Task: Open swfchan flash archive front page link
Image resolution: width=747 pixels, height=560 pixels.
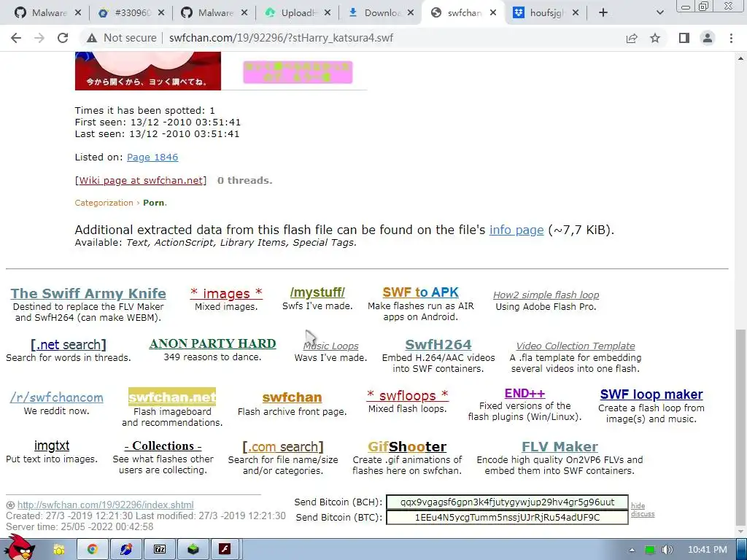Action: coord(292,397)
